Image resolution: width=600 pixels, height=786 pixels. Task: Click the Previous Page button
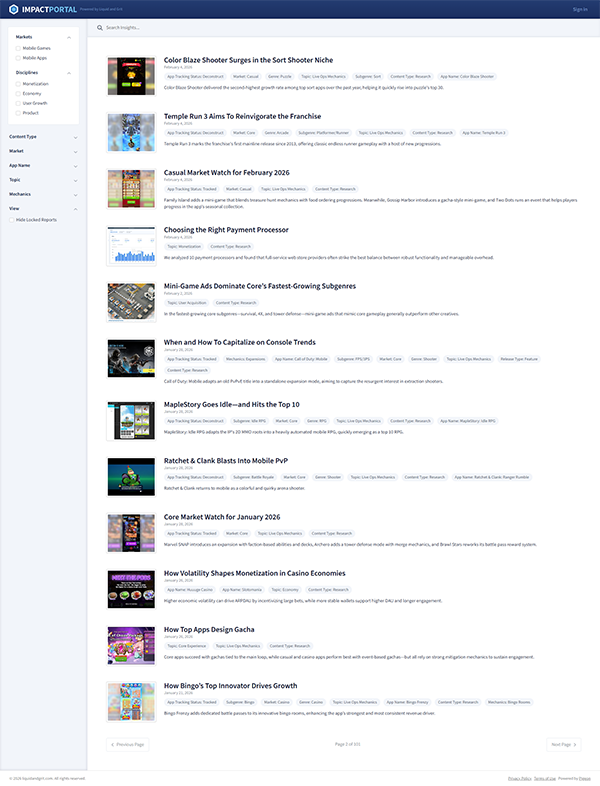[128, 744]
